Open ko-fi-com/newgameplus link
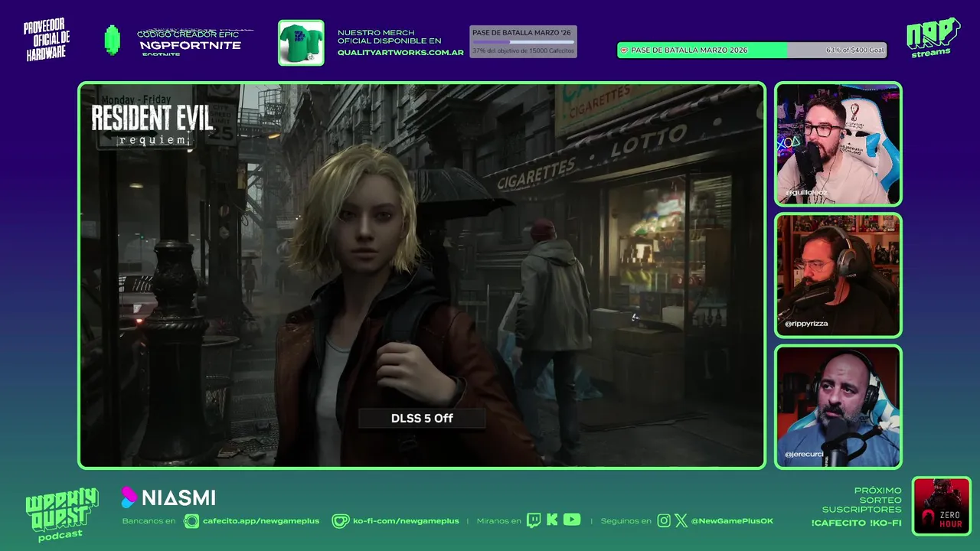 coord(406,521)
